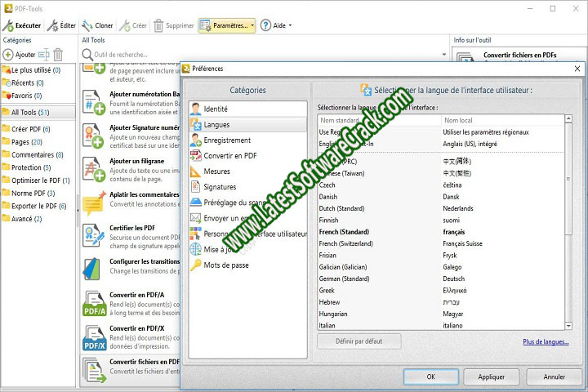
Task: Click Convertir fichiers en PDF tool icon
Action: pos(94,370)
